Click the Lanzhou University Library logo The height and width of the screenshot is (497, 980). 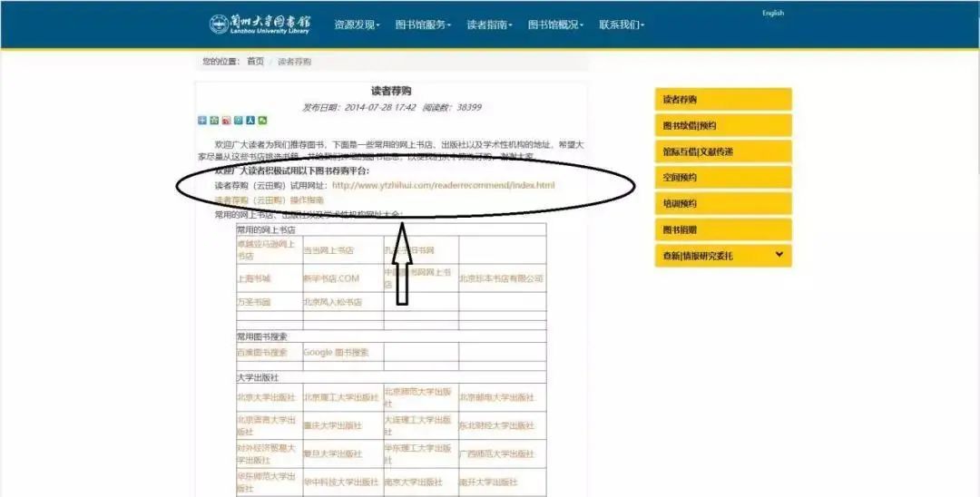coord(260,24)
